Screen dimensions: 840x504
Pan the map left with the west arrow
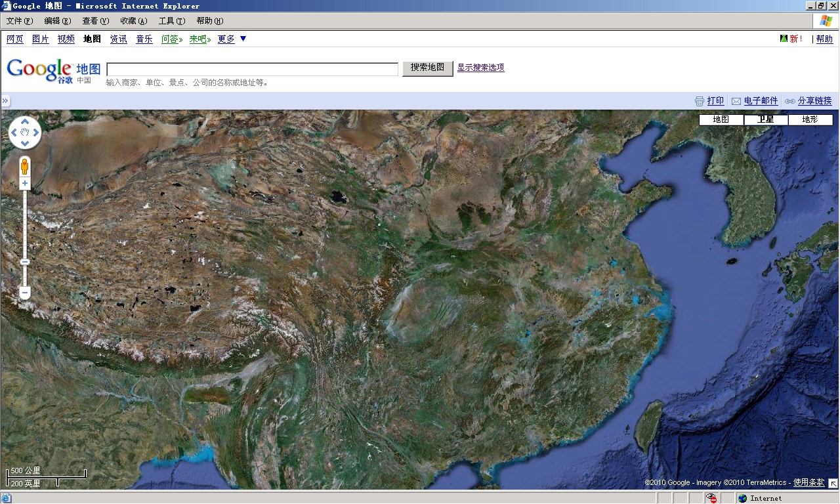[x=14, y=133]
